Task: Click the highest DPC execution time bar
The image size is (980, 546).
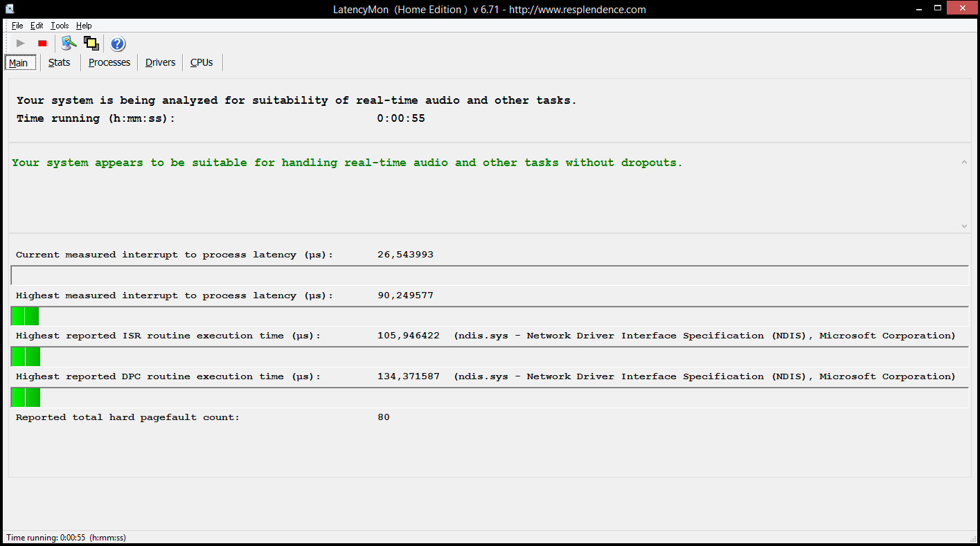Action: [490, 397]
